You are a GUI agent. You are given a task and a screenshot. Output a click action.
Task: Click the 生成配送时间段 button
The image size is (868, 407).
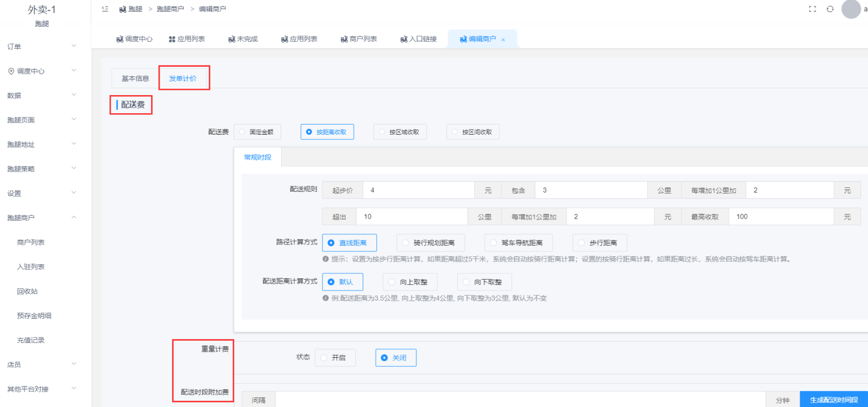click(x=834, y=400)
